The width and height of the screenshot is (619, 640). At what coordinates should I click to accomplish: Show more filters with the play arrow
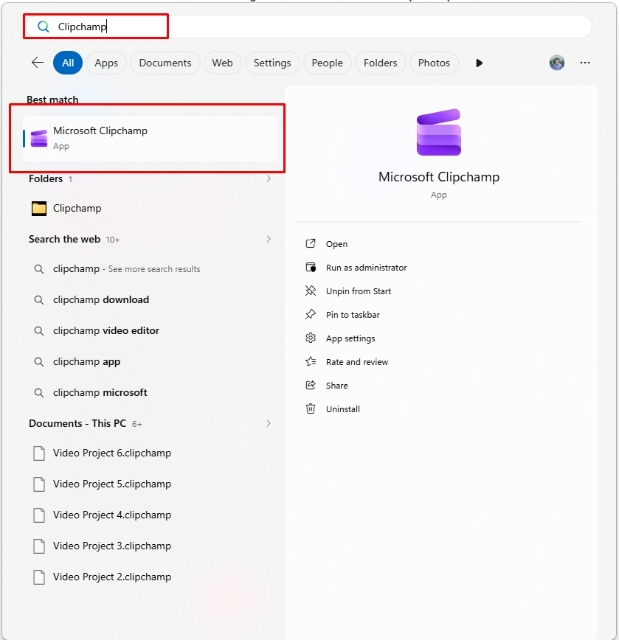[479, 63]
